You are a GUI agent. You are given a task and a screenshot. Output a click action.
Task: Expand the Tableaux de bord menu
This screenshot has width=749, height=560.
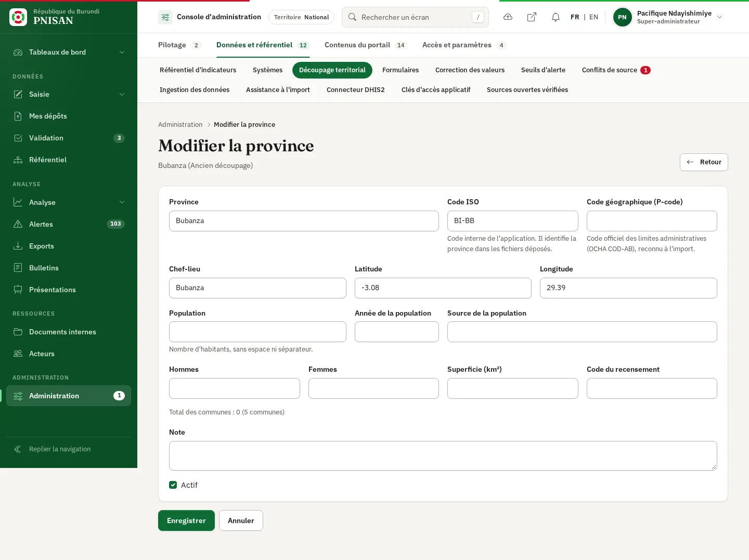(69, 52)
